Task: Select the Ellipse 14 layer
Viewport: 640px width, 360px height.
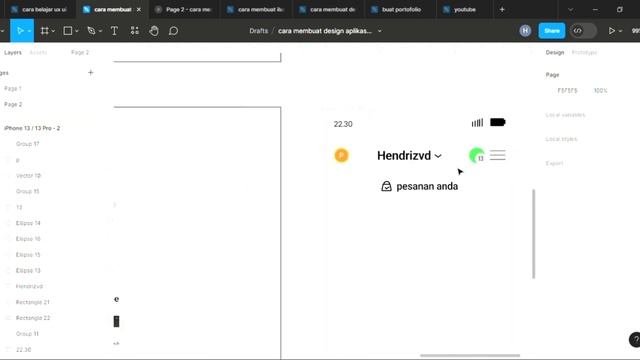Action: point(28,223)
